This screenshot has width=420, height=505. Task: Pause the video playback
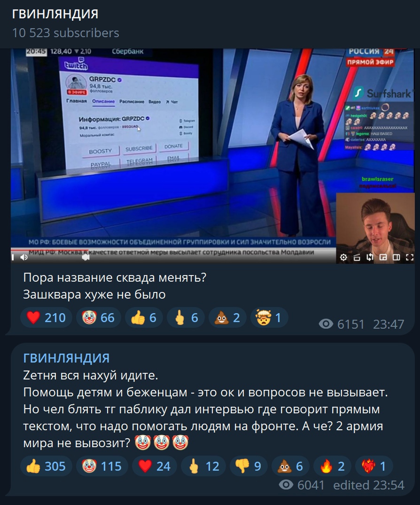13,257
